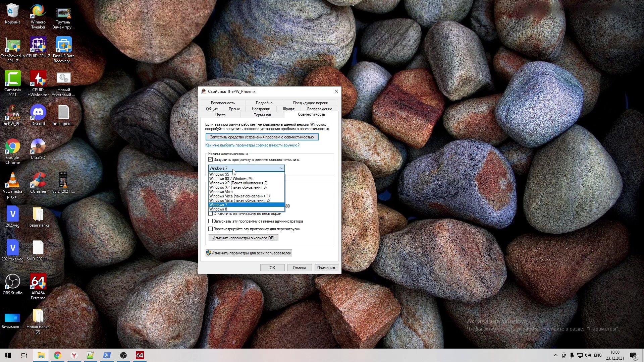Select Windows 8 from the list
Screen dimensions: 644x362
(218, 209)
